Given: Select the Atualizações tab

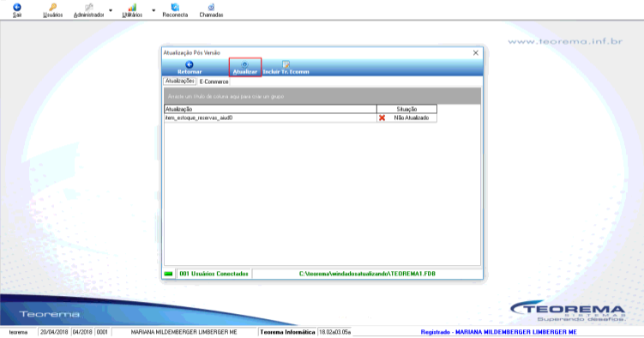Looking at the screenshot, I should [179, 81].
